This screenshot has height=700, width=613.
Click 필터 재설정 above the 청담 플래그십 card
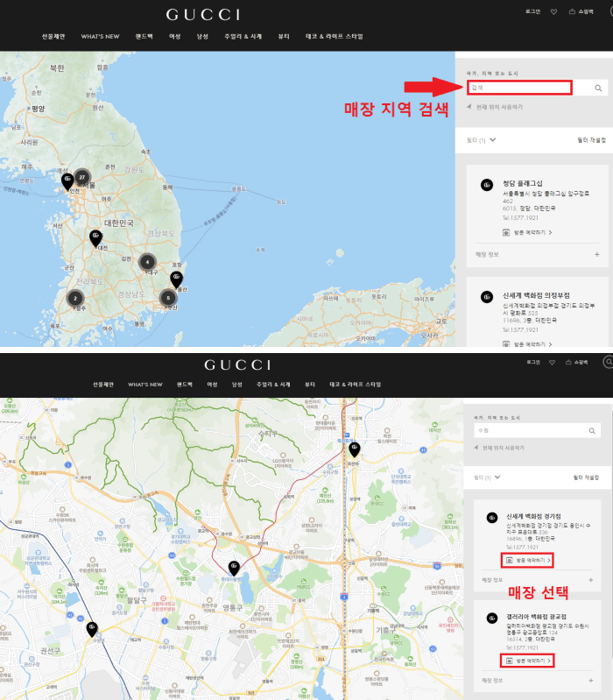(x=592, y=140)
